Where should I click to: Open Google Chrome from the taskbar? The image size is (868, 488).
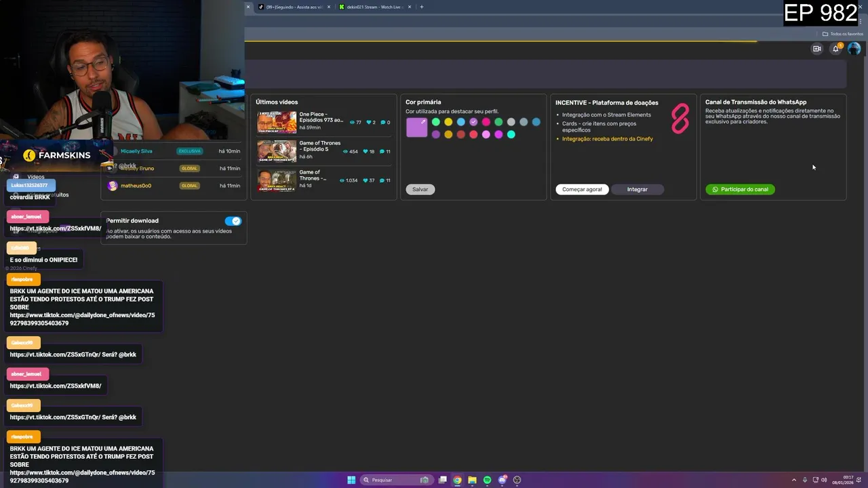pos(458,480)
